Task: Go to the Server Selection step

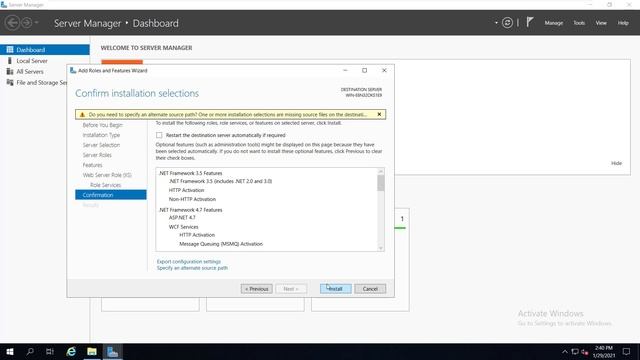Action: click(x=101, y=145)
